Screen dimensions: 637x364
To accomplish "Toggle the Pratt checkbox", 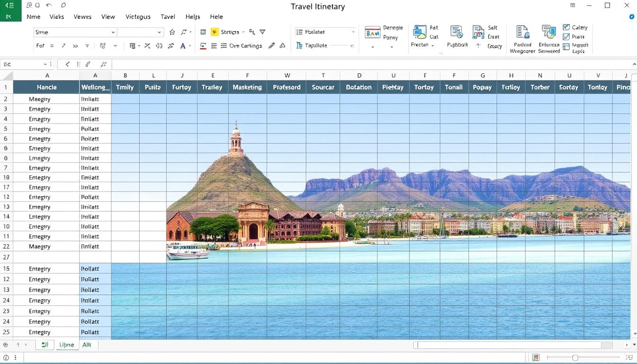I will (566, 36).
